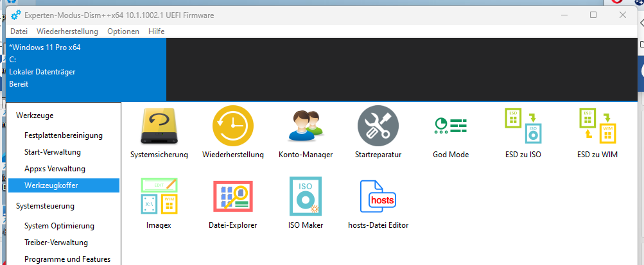The width and height of the screenshot is (644, 265).
Task: Open the Systemsicherung backup tool icon
Action: [159, 126]
